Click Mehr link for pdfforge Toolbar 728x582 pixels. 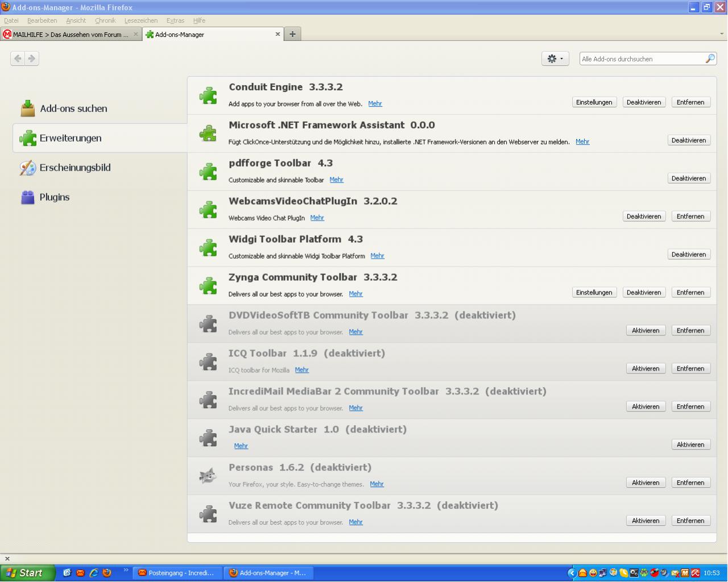(x=336, y=180)
